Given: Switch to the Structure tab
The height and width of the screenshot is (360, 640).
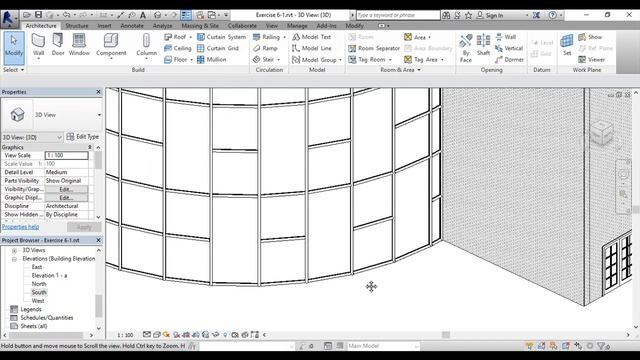Looking at the screenshot, I should point(77,26).
